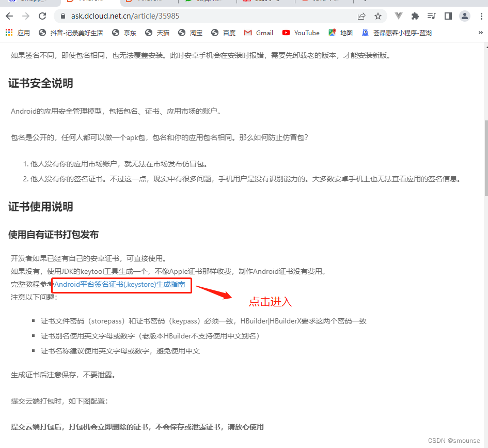Click top paragraph starting 如果签名不同
Image resolution: width=488 pixels, height=448 pixels.
click(x=201, y=55)
